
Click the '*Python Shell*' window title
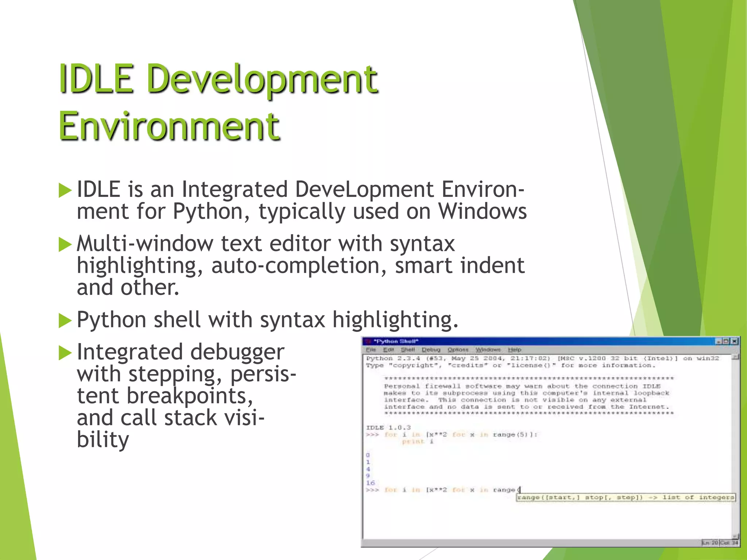tap(396, 341)
